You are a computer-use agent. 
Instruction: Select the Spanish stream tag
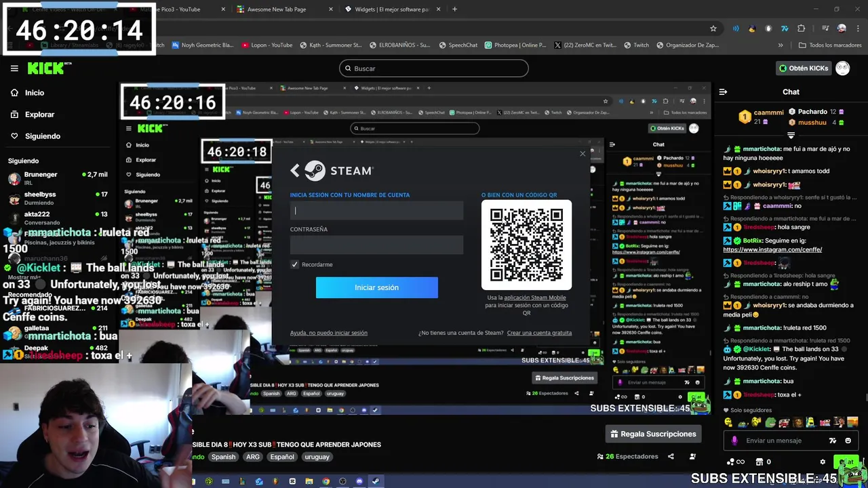[223, 457]
